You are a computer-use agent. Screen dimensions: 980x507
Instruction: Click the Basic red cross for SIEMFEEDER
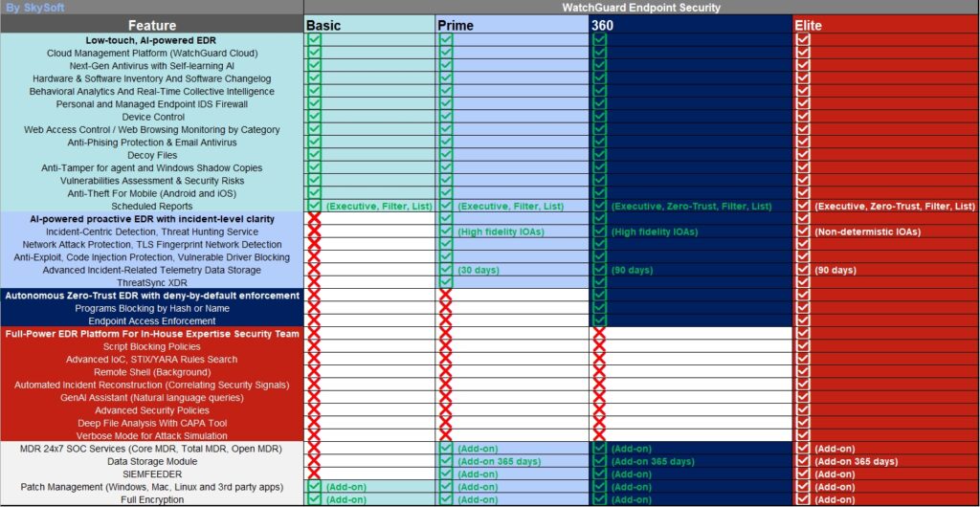(314, 474)
